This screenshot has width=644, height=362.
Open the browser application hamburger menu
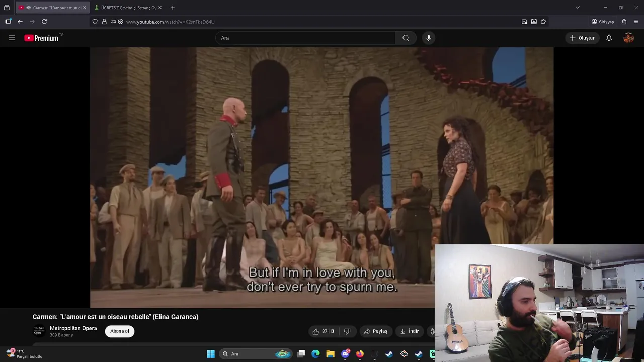pyautogui.click(x=636, y=22)
